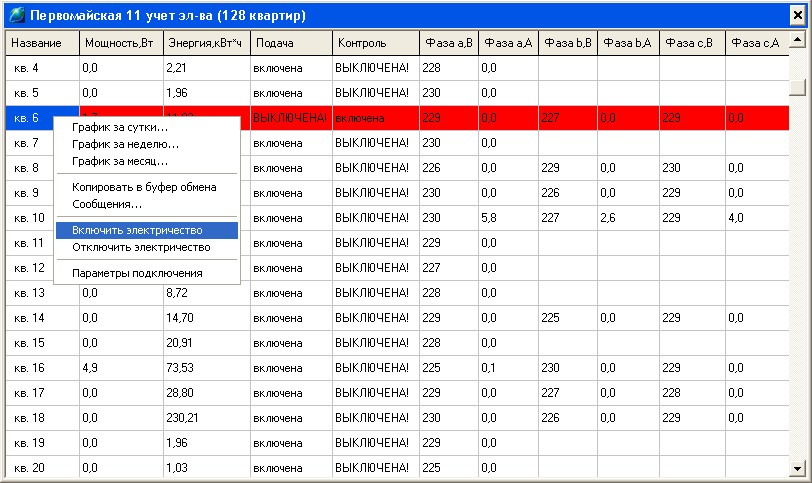Choose 'График за месяц...' option
812x483 pixels.
point(120,161)
